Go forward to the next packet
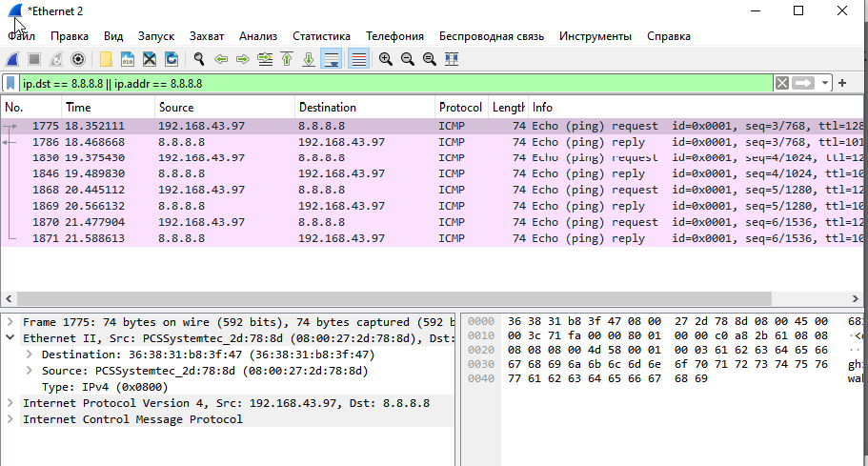Image resolution: width=868 pixels, height=466 pixels. coord(242,59)
